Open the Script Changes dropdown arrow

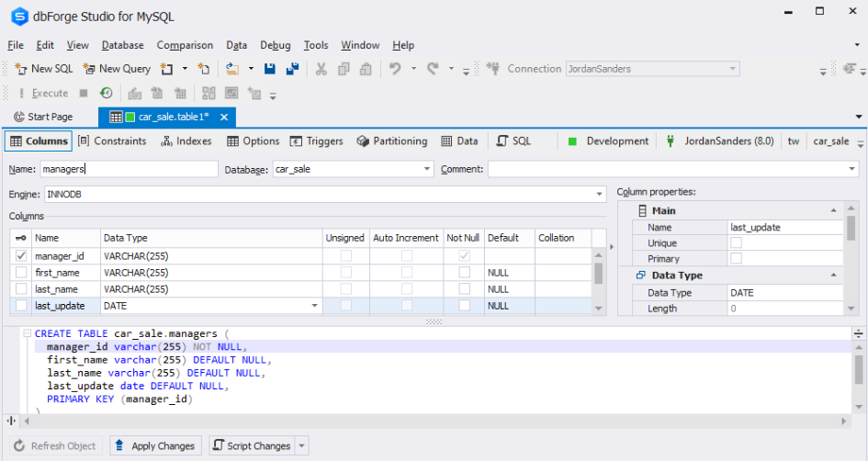[301, 445]
